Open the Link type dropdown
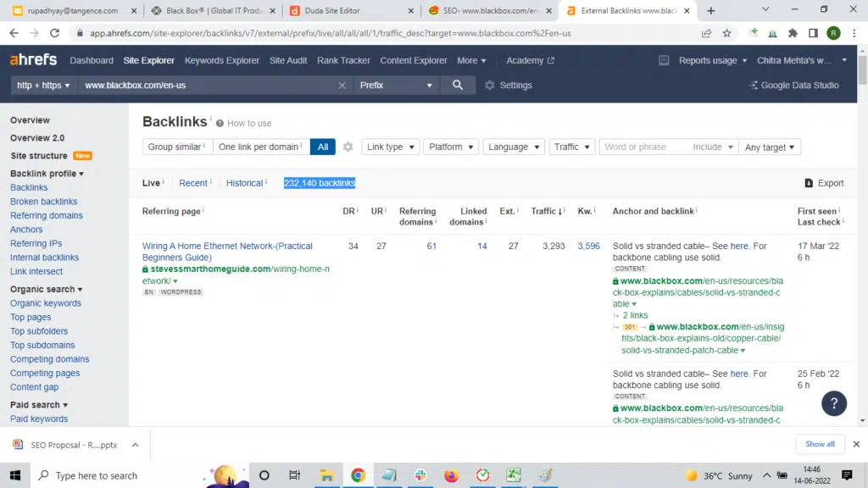This screenshot has height=488, width=868. 390,147
